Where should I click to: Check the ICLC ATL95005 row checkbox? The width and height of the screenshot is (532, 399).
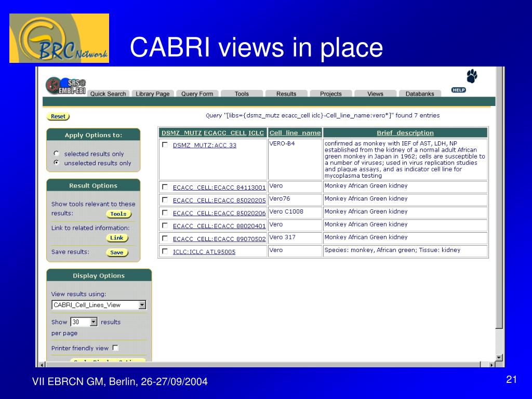pos(165,251)
